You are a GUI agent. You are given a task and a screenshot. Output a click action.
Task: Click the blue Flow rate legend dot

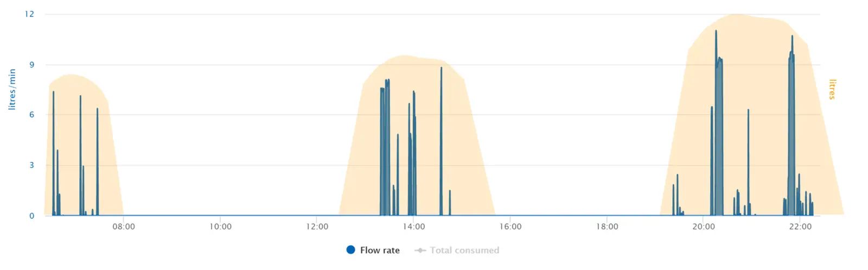coord(350,250)
